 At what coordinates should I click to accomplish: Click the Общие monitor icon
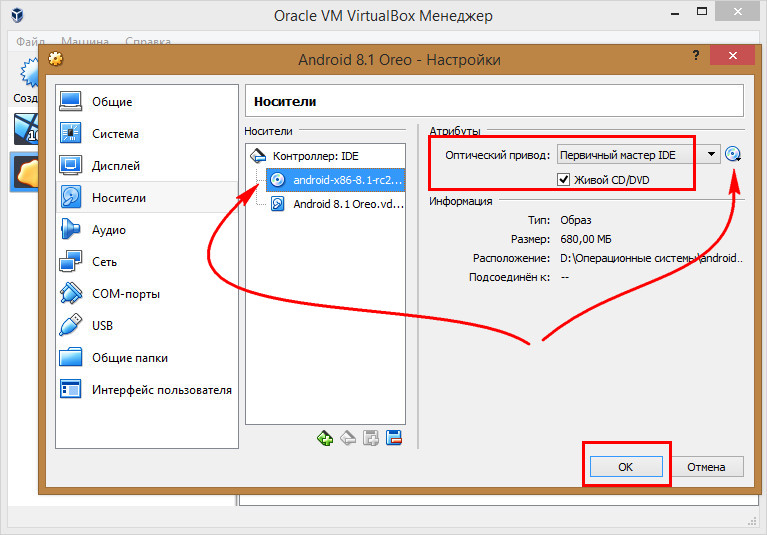point(71,101)
